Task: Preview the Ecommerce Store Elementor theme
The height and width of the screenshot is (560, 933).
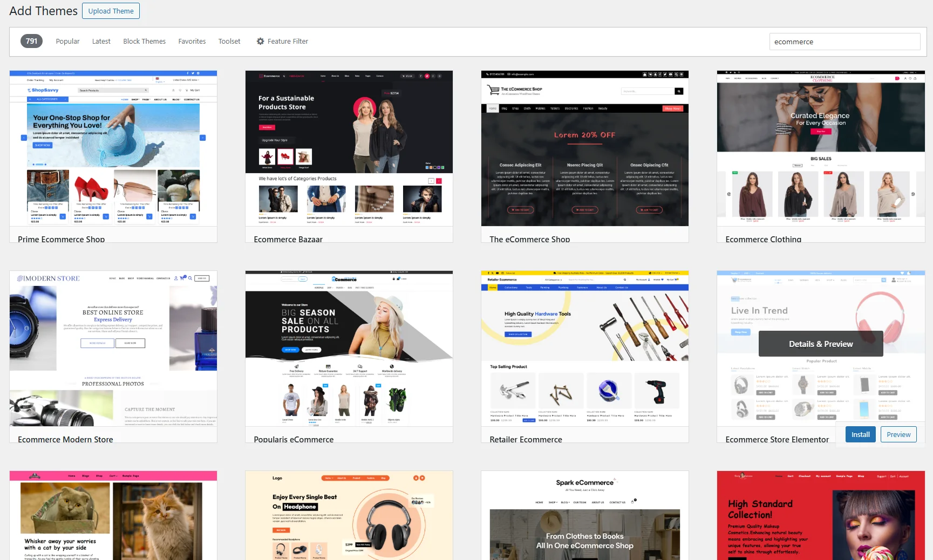Action: tap(898, 434)
